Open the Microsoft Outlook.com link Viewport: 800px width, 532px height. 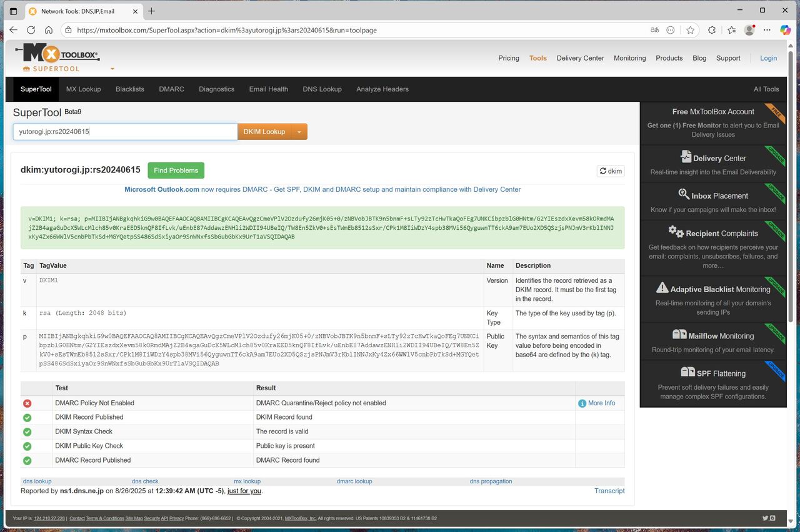[x=162, y=189]
